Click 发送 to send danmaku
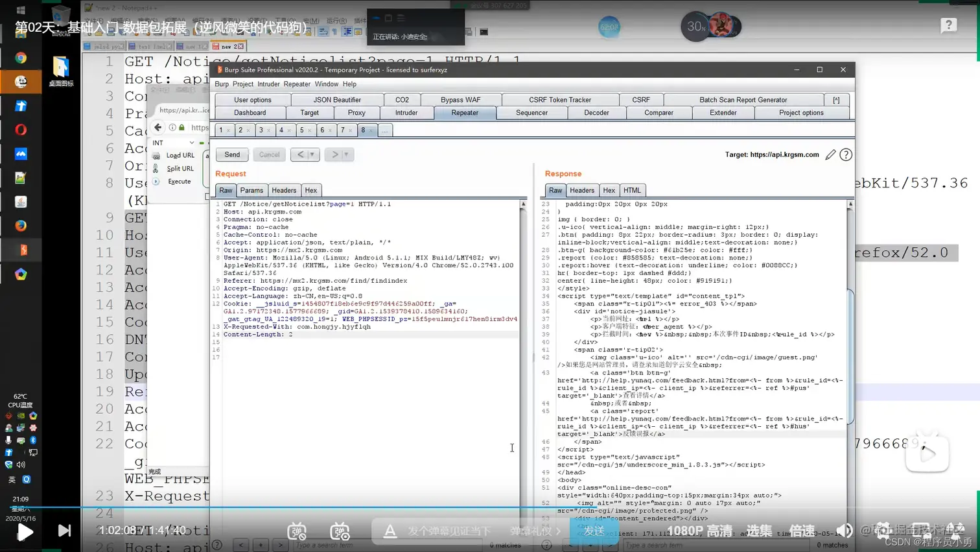980x552 pixels. pos(594,531)
